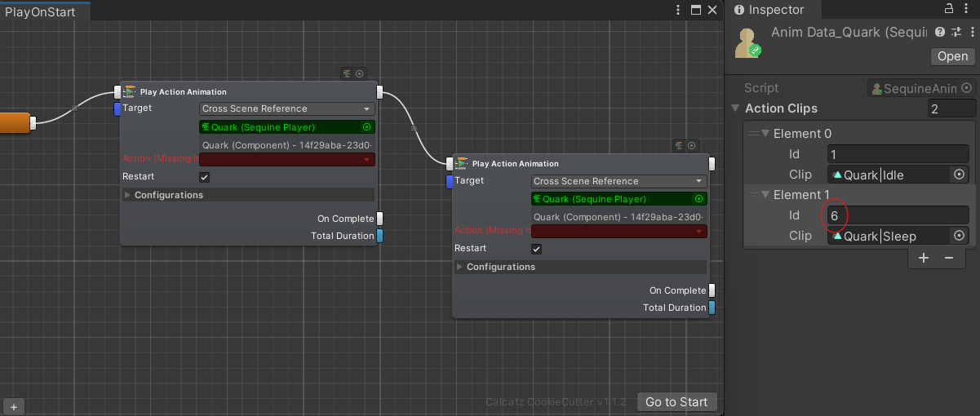Click add button at graph bottom-left
The width and height of the screenshot is (980, 416).
point(14,406)
